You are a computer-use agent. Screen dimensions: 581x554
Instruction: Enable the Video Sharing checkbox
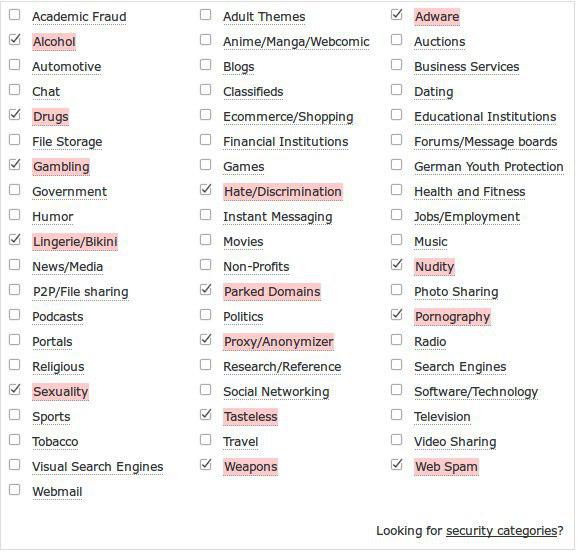pos(396,440)
